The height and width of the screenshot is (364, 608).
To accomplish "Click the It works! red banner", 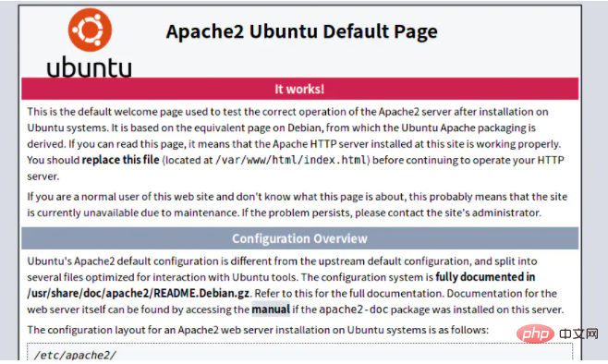I will [299, 89].
